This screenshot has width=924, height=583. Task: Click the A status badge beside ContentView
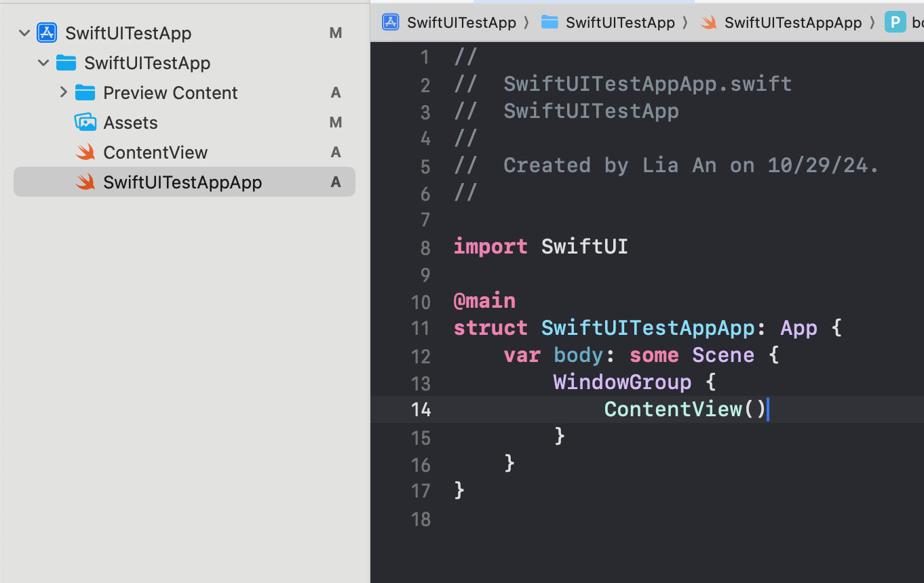click(x=335, y=152)
